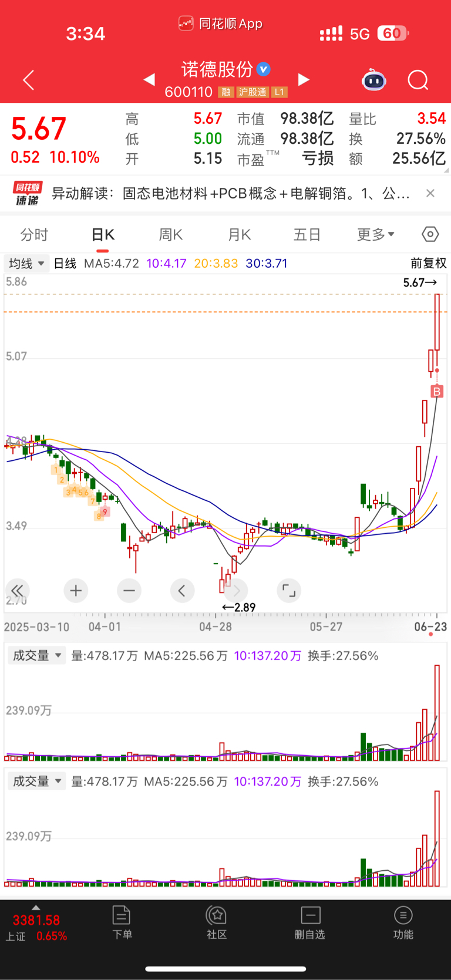Tap the 低 5.00 low price
This screenshot has height=980, width=451.
208,139
